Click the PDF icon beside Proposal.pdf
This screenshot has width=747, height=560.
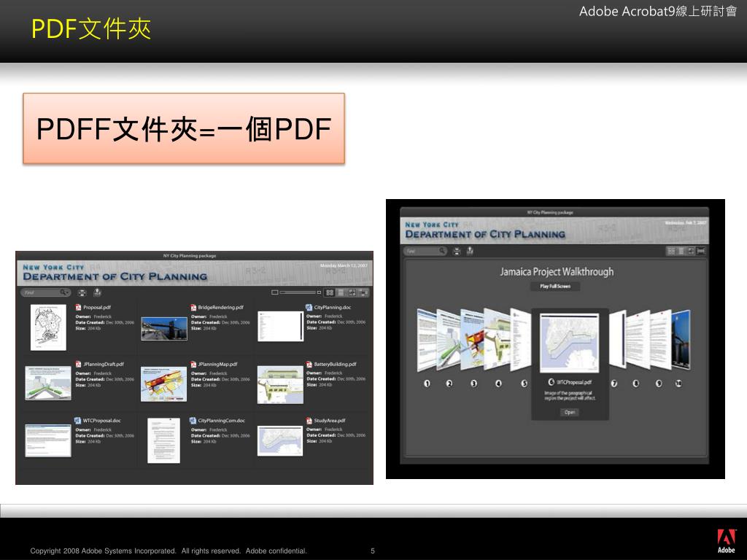78,308
